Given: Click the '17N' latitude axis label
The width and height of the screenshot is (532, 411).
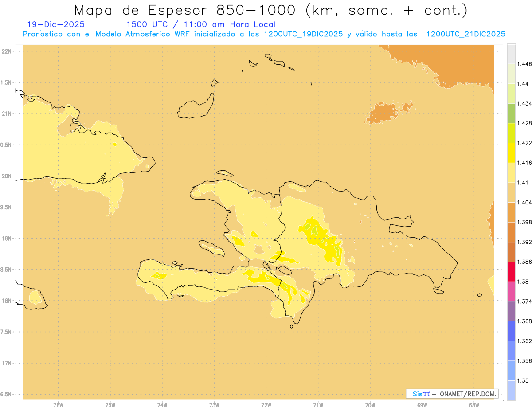Looking at the screenshot, I should click(x=7, y=363).
